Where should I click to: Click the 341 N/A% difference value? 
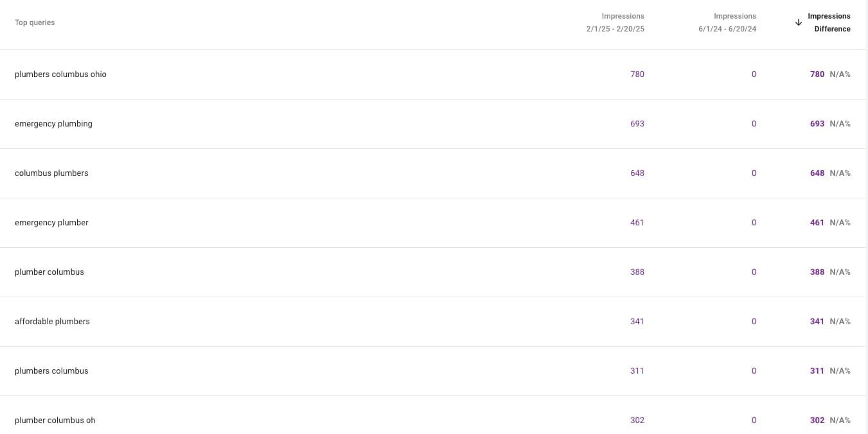coord(829,322)
